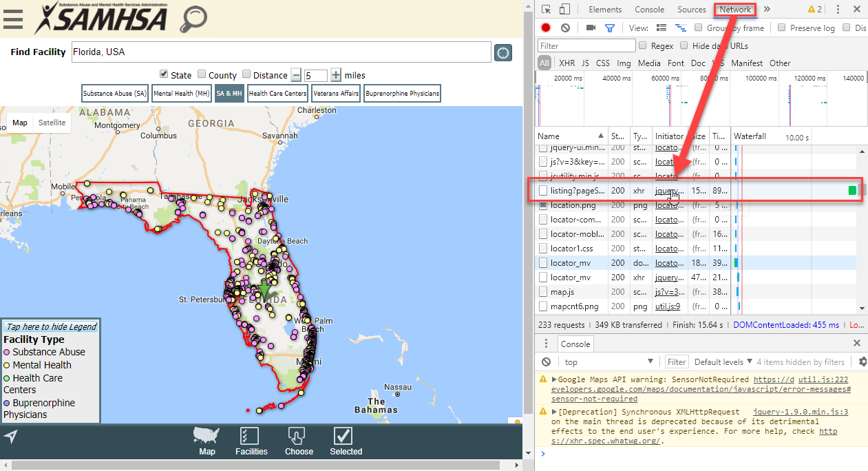
Task: Select Substance Abuse (SA) filter button
Action: [x=115, y=93]
